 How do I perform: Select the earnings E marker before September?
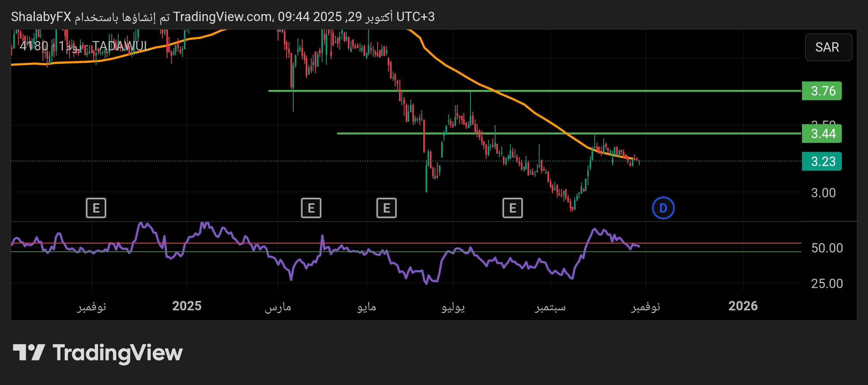point(512,208)
